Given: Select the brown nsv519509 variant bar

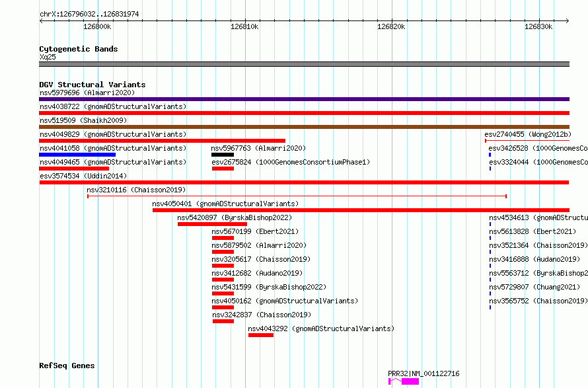Looking at the screenshot, I should point(304,127).
